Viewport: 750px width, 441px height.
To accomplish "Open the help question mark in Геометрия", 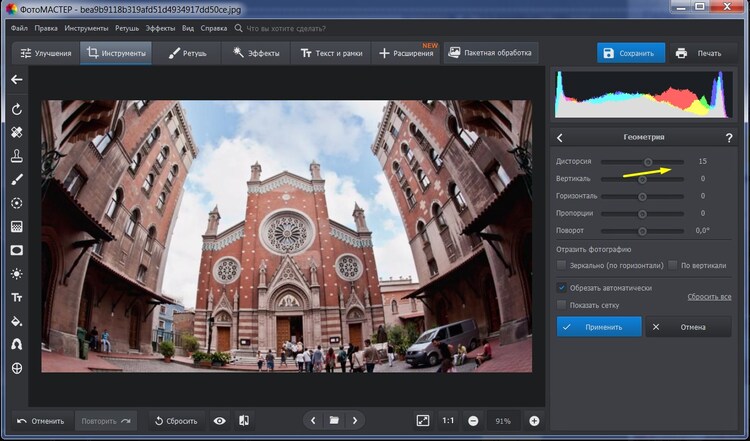I will point(728,138).
